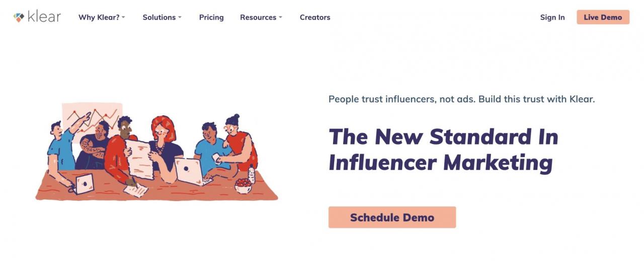Go to the Pricing page
The width and height of the screenshot is (644, 261).
click(211, 17)
